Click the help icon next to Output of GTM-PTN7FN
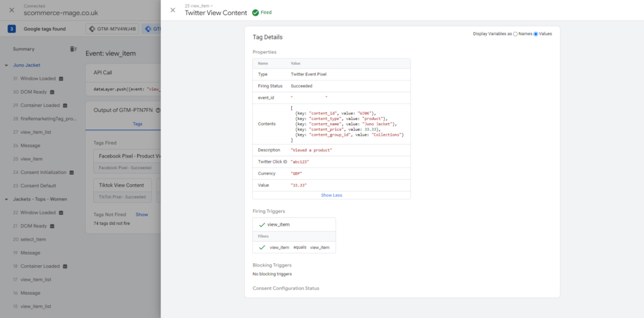644x318 pixels. (158, 111)
